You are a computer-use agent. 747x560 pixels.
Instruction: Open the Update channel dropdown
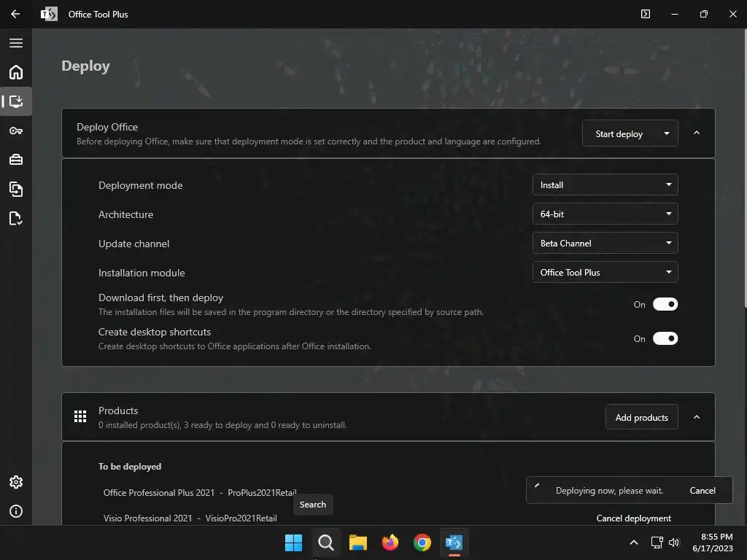(605, 243)
